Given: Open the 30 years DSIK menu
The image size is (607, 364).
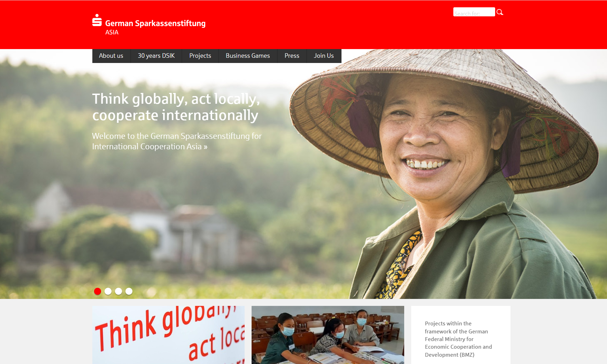Looking at the screenshot, I should point(156,56).
